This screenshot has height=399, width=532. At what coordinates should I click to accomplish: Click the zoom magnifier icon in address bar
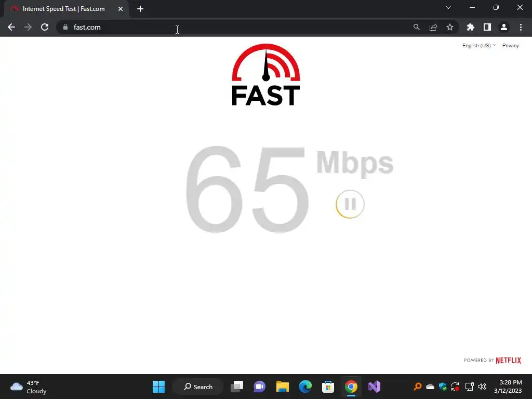(416, 27)
